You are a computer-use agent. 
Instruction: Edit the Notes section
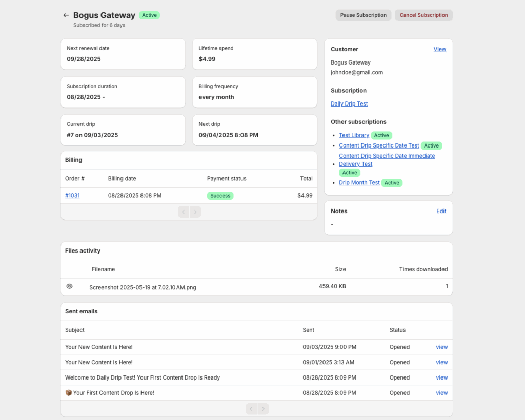[441, 211]
